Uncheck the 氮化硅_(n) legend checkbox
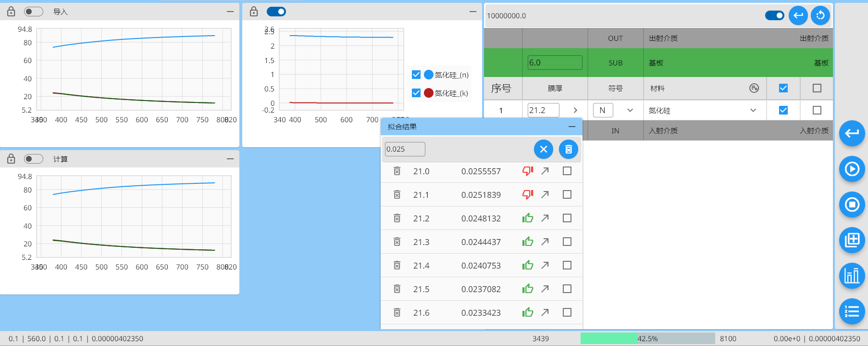 coord(416,75)
